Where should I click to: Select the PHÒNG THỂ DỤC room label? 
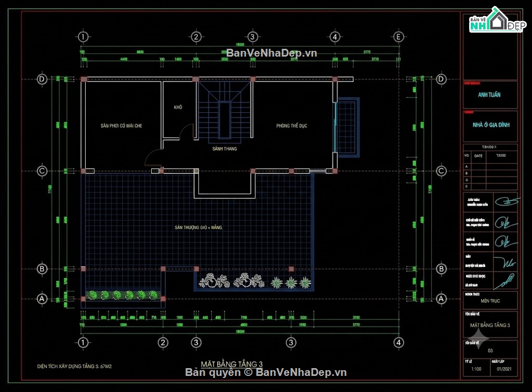292,126
